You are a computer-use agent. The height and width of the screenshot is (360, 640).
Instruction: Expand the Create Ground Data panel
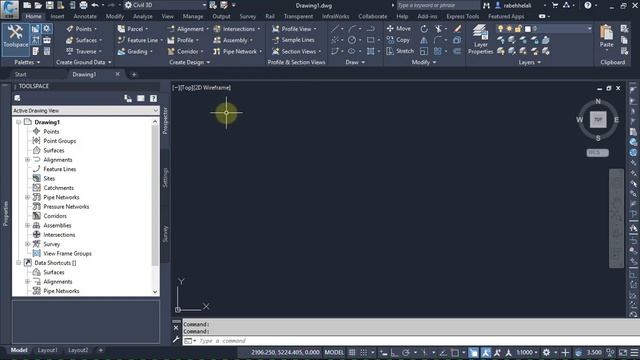click(x=83, y=62)
